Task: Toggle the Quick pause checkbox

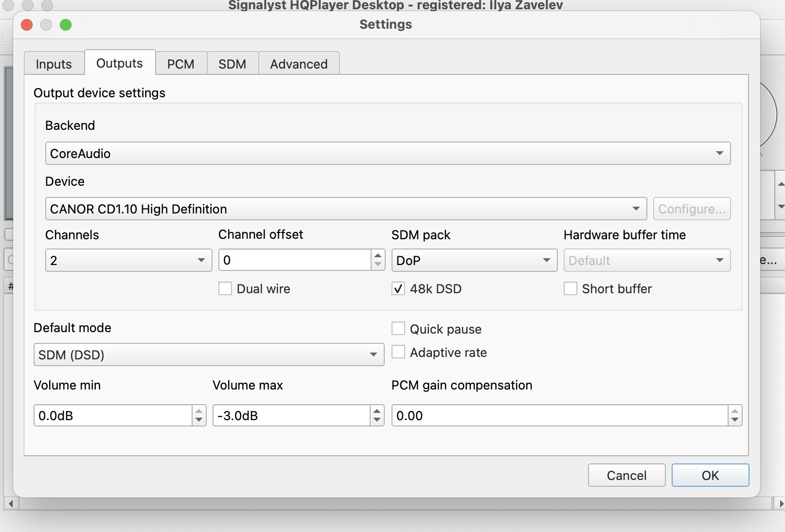Action: pyautogui.click(x=398, y=329)
